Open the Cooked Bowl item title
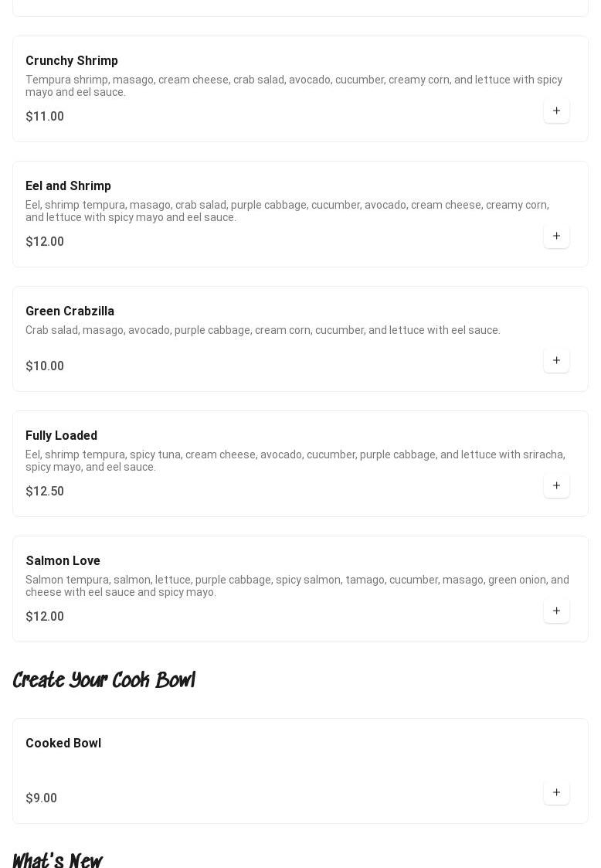 pos(63,743)
